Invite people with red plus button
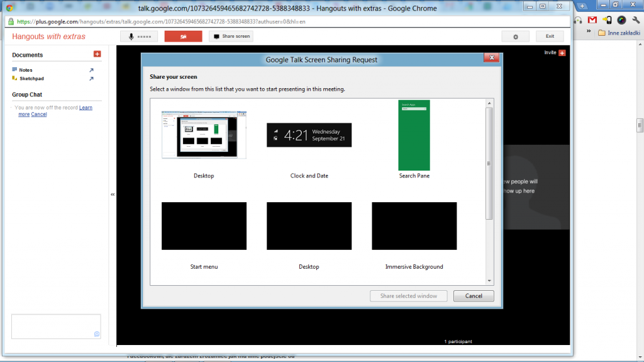Image resolution: width=644 pixels, height=362 pixels. pos(562,53)
